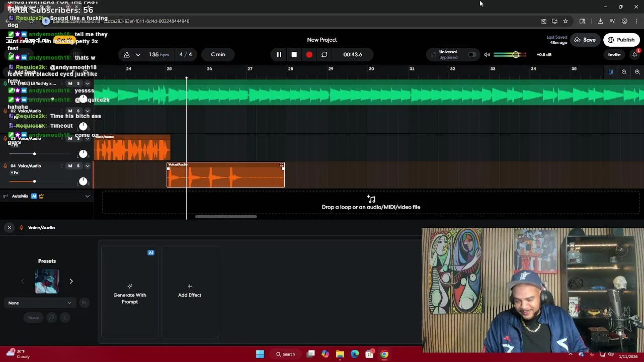Open notifications with the bell icon
644x362 pixels.
(x=635, y=54)
